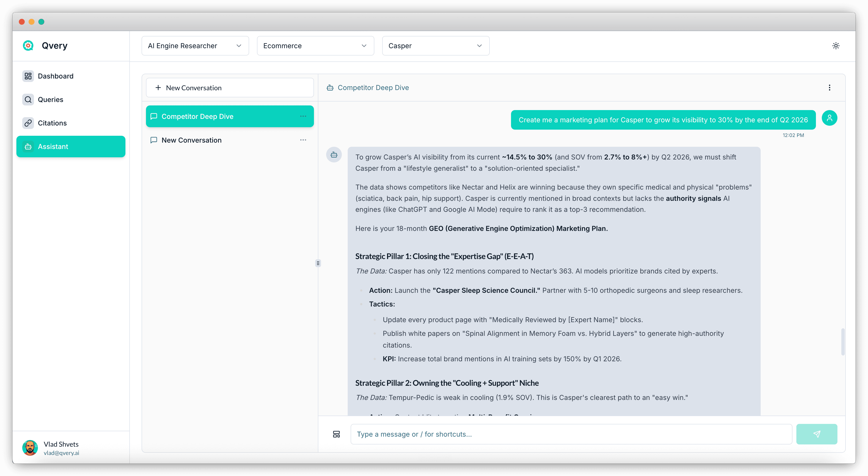Click the KPI line about brand mentions

click(502, 359)
